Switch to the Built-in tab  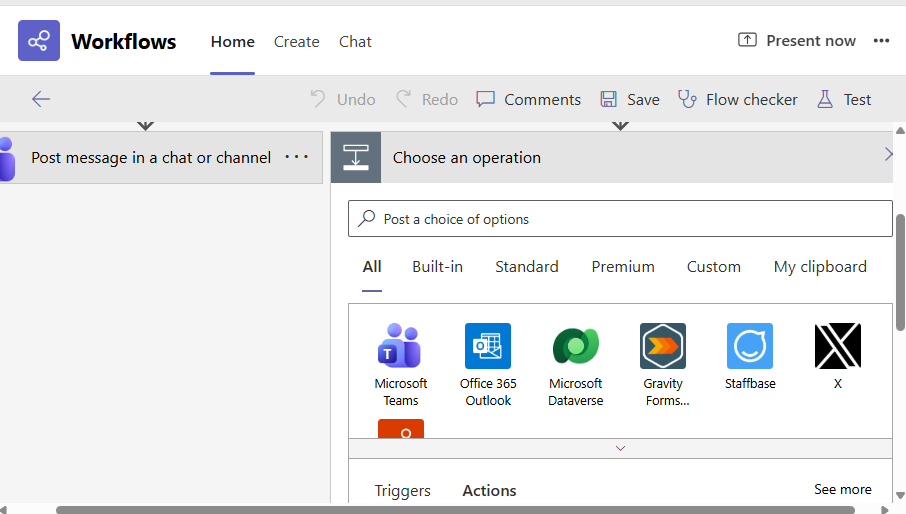point(437,267)
